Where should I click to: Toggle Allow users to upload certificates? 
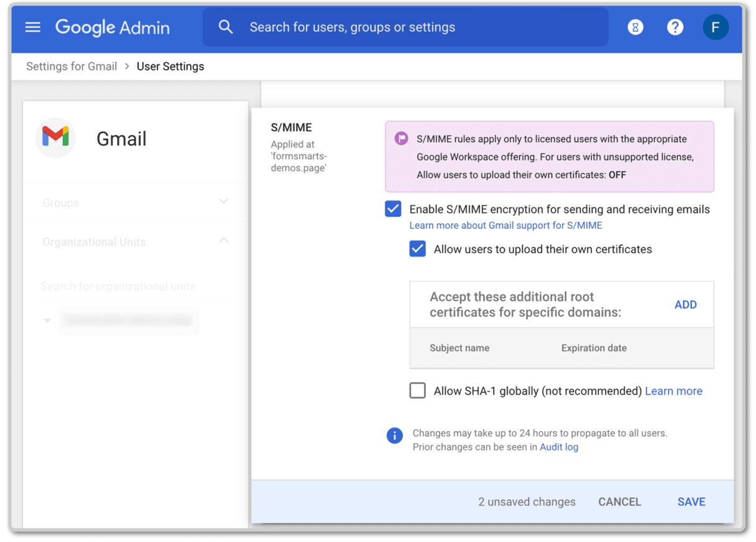click(x=418, y=249)
